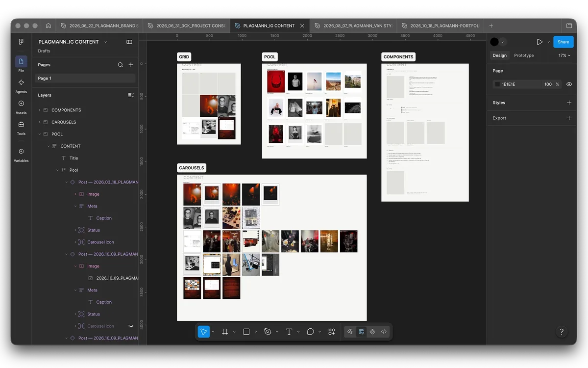588x368 pixels.
Task: Select the Pen tool
Action: point(268,332)
